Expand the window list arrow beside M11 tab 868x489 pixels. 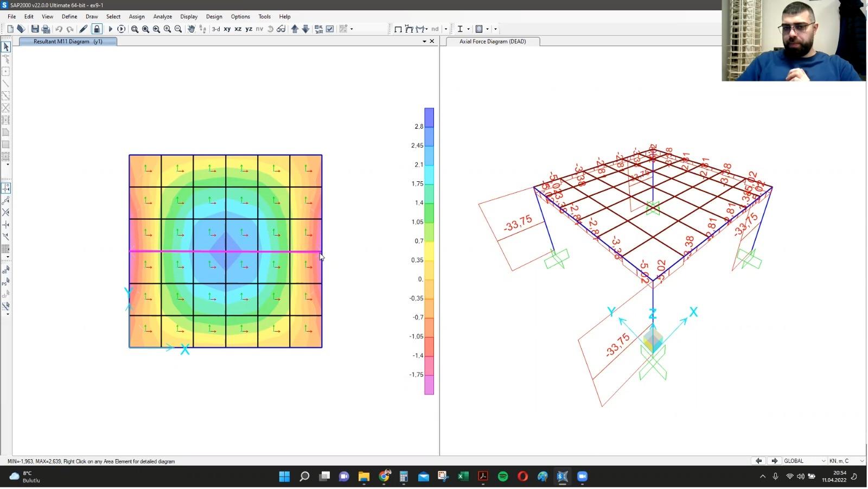click(x=424, y=42)
